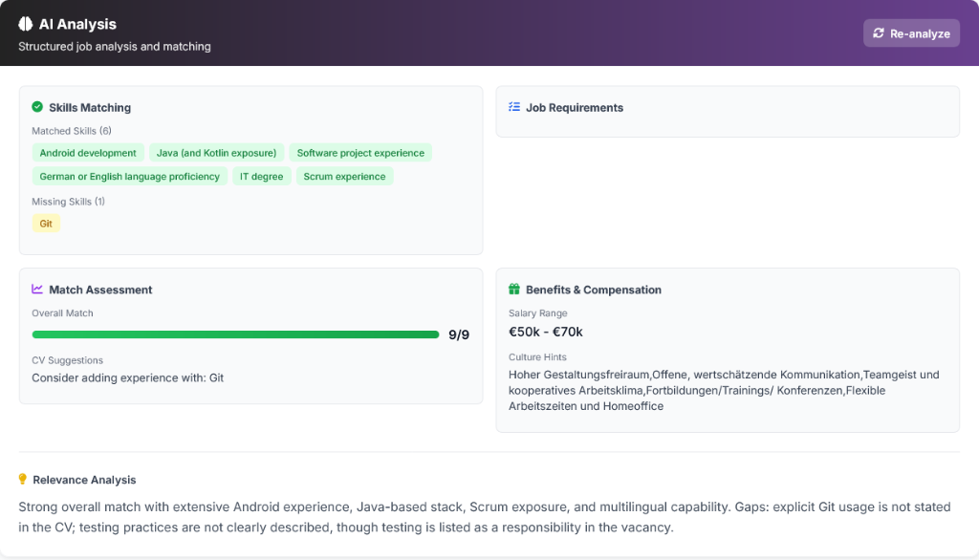Click the lightbulb icon beside Relevance Analysis
This screenshot has height=560, width=979.
(23, 480)
